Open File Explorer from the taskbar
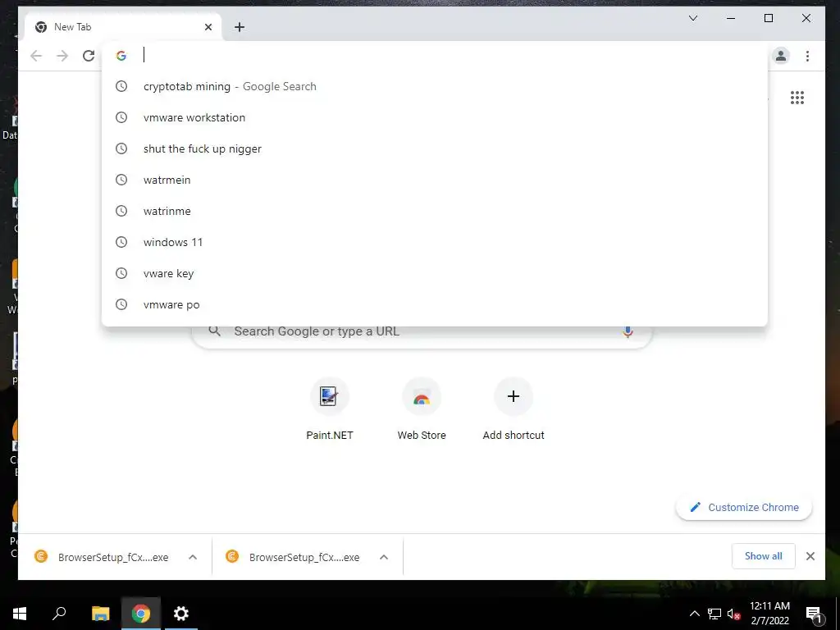This screenshot has height=630, width=840. [x=100, y=614]
